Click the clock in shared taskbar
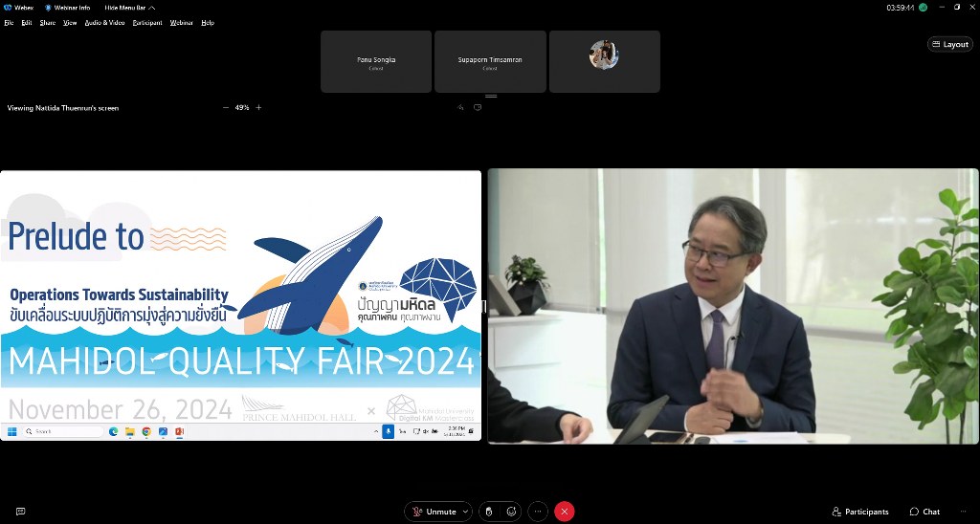The width and height of the screenshot is (980, 524). pyautogui.click(x=457, y=431)
